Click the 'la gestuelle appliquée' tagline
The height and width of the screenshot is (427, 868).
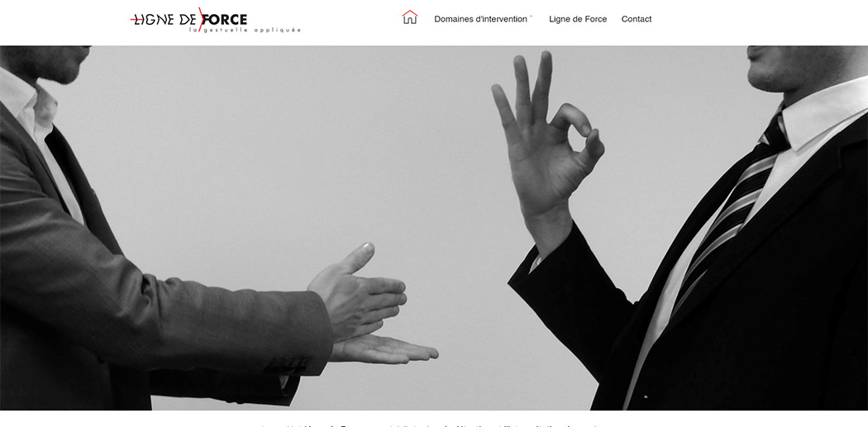[x=245, y=30]
